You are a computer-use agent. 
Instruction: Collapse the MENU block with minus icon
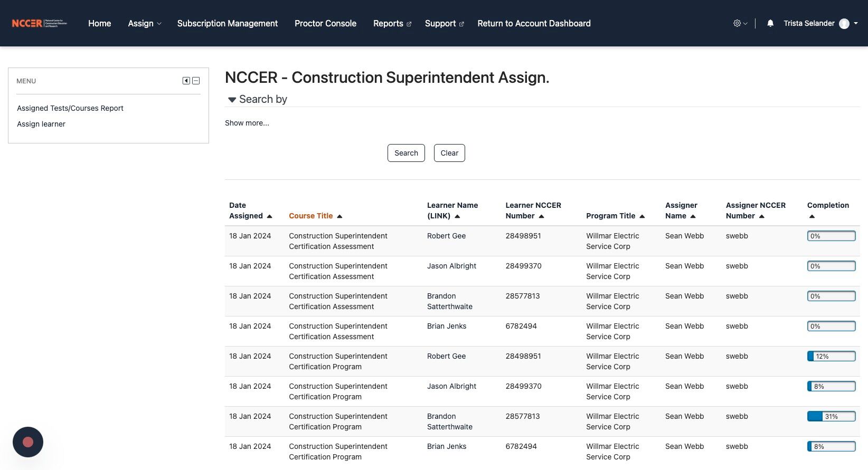196,81
